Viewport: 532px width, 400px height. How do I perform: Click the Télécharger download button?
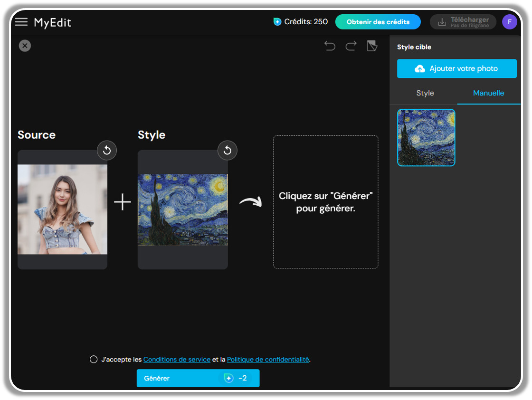pos(463,21)
